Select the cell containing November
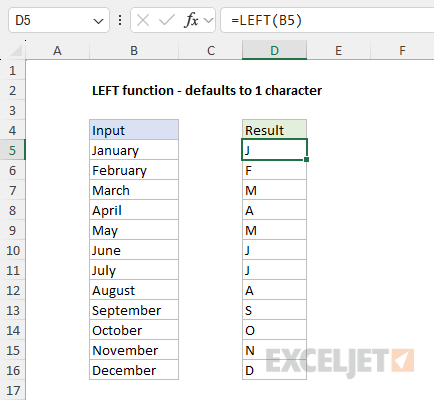 click(134, 350)
